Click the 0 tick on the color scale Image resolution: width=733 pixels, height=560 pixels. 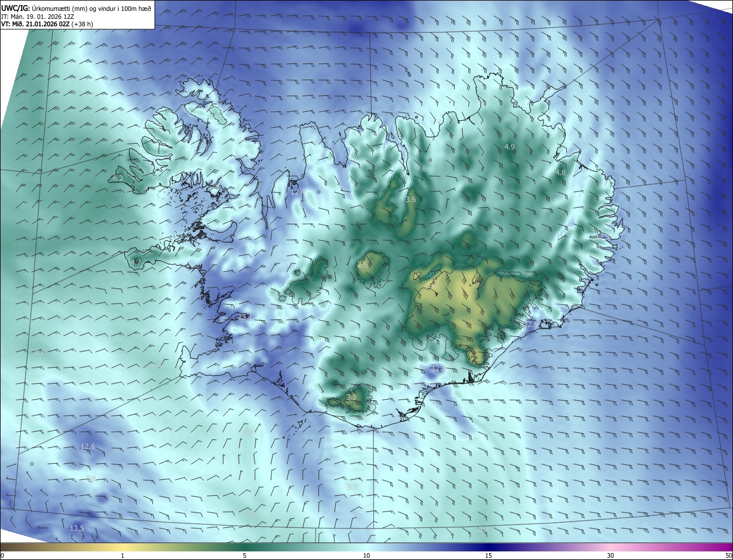tap(2, 555)
